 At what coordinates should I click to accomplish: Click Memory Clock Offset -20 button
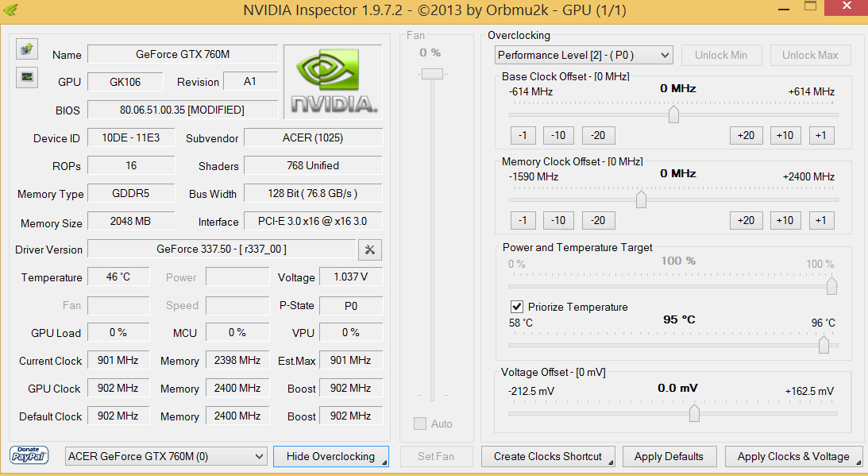coord(598,220)
